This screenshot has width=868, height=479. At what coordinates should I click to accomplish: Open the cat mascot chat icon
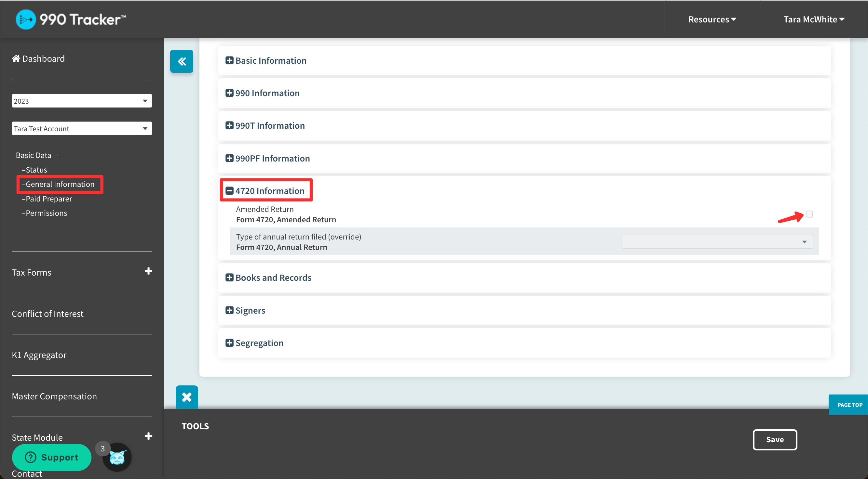[x=117, y=458]
